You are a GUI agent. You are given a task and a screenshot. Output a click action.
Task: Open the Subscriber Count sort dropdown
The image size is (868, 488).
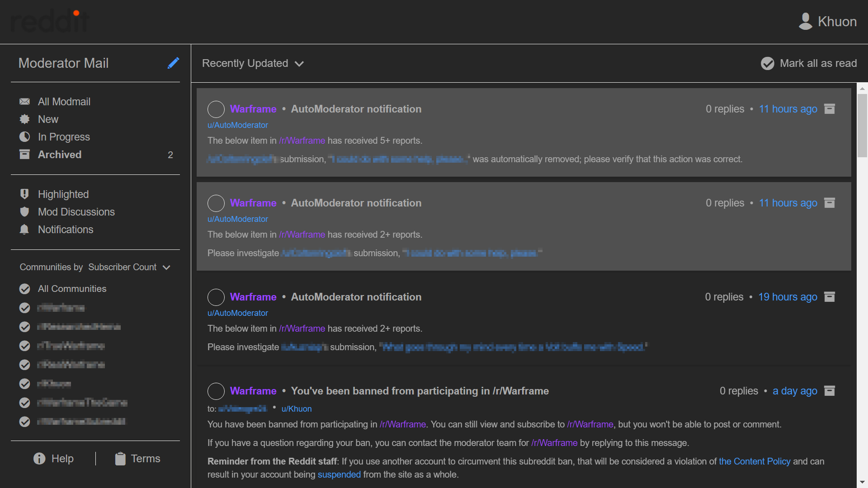click(x=129, y=267)
